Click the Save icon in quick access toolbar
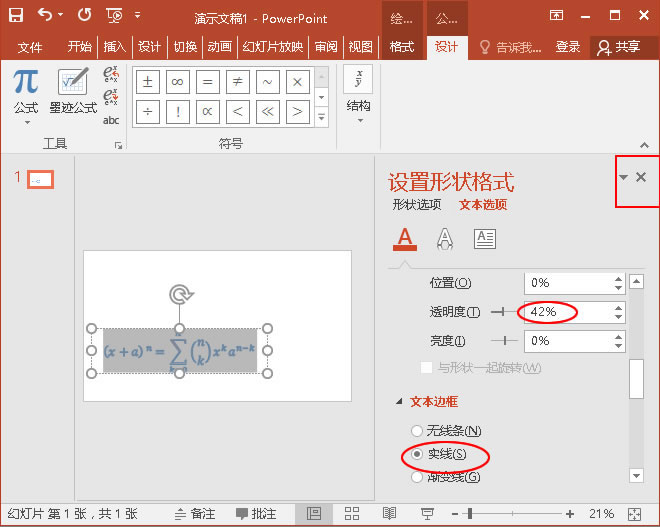Image resolution: width=660 pixels, height=527 pixels. pos(16,15)
